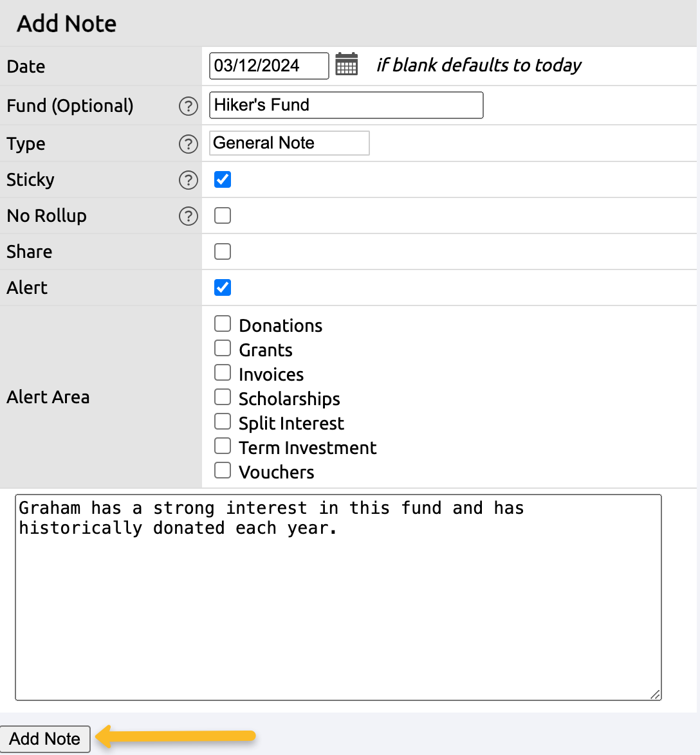Click the Sticky help question mark
The height and width of the screenshot is (755, 700).
click(x=188, y=180)
